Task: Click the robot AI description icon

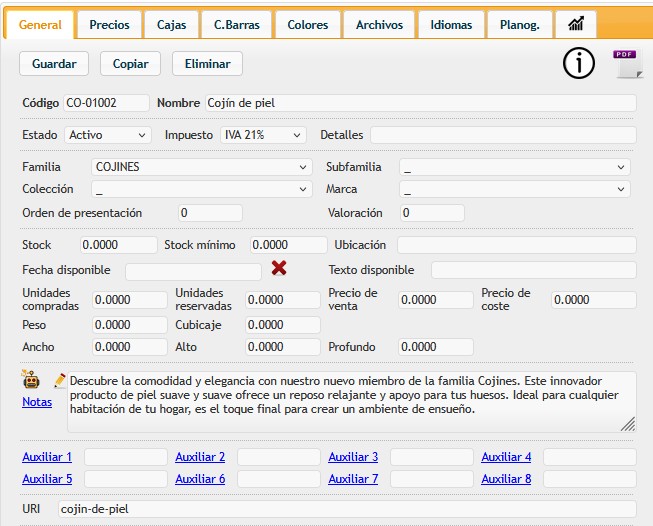Action: [x=31, y=380]
